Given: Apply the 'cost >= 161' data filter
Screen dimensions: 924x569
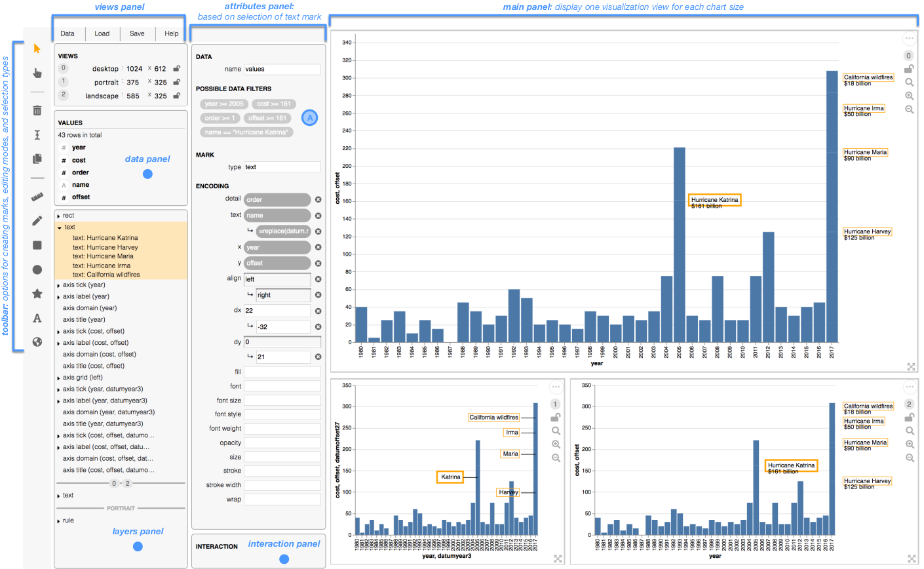Looking at the screenshot, I should point(274,104).
